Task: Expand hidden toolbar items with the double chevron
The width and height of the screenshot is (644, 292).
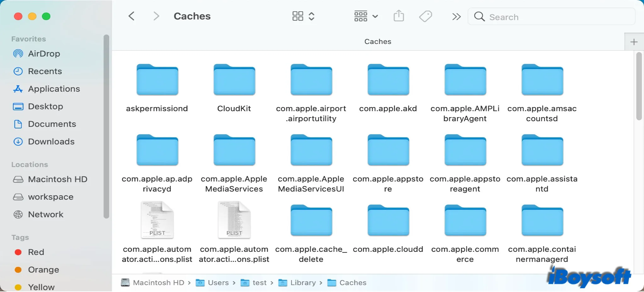Action: point(456,17)
